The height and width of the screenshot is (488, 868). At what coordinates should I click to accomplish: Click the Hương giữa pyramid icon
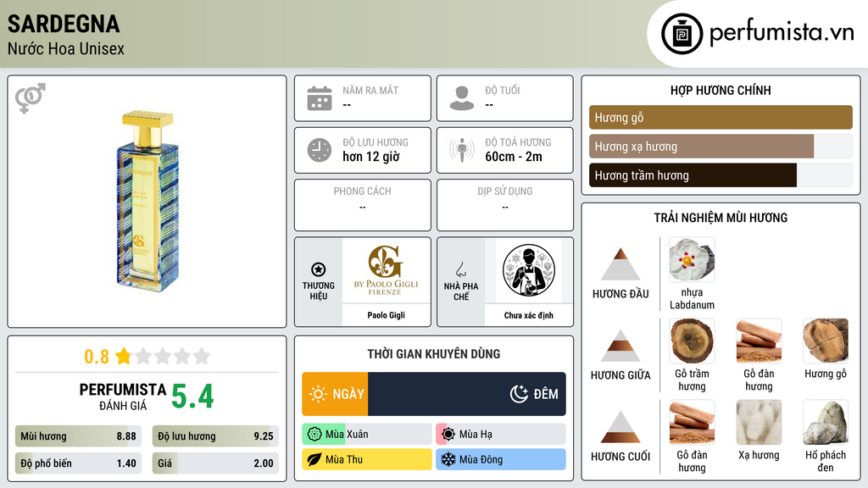coord(620,346)
